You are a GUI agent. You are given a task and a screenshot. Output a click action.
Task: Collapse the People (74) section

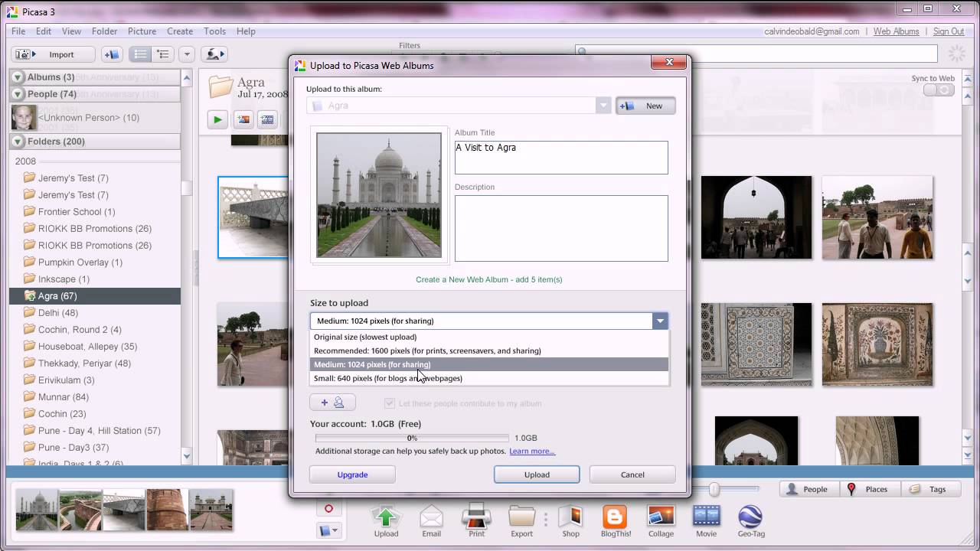pos(18,94)
